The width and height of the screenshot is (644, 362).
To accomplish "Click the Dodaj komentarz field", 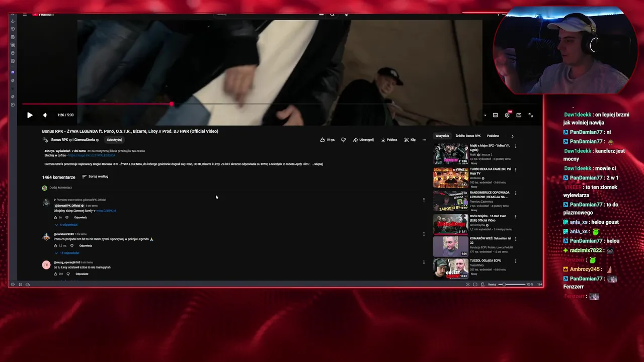I will [60, 188].
